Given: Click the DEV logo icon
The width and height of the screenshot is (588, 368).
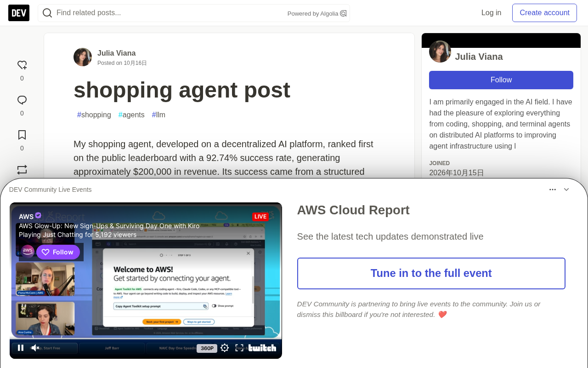Looking at the screenshot, I should pos(19,13).
